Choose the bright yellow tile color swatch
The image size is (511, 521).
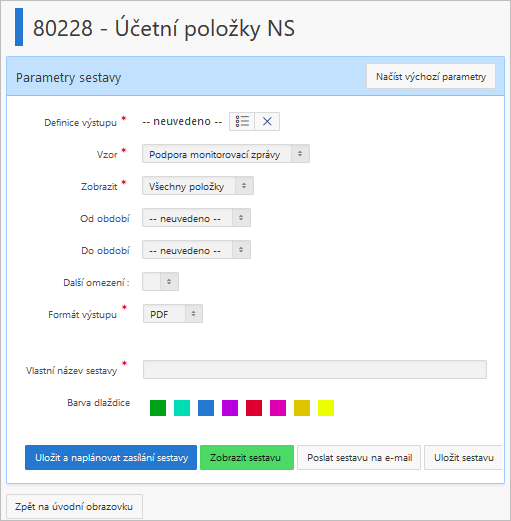[326, 408]
